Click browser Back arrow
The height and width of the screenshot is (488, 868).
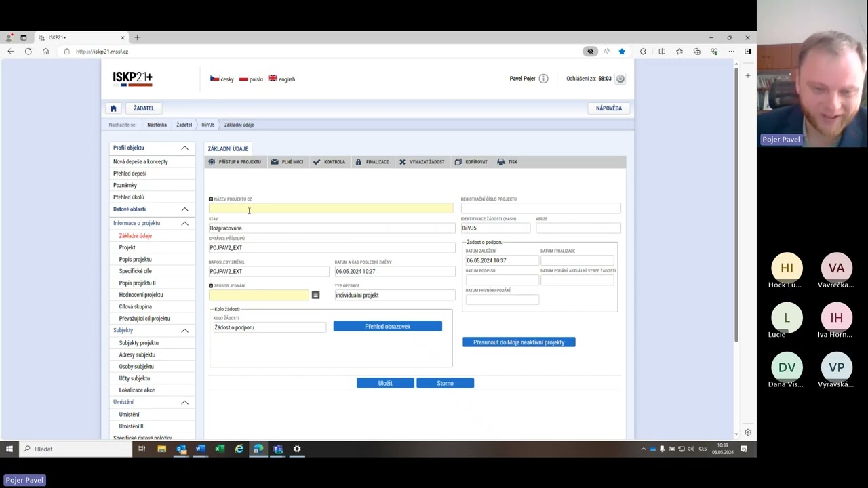point(11,52)
